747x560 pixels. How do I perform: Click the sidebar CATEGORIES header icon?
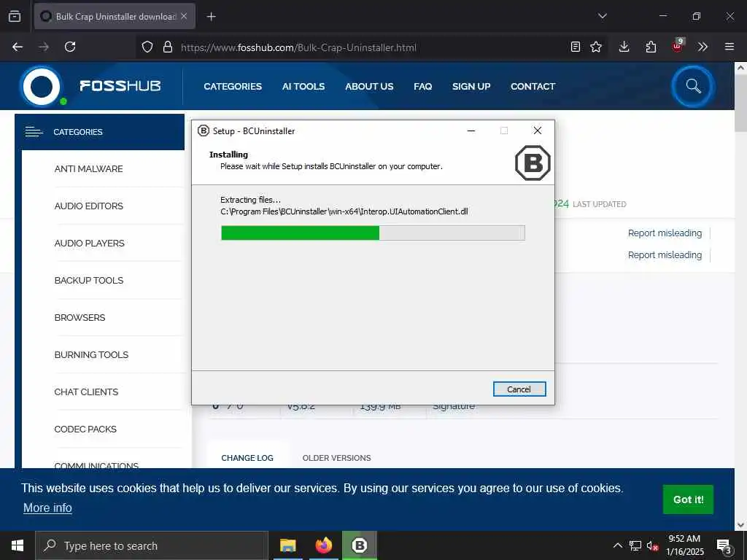coord(34,132)
